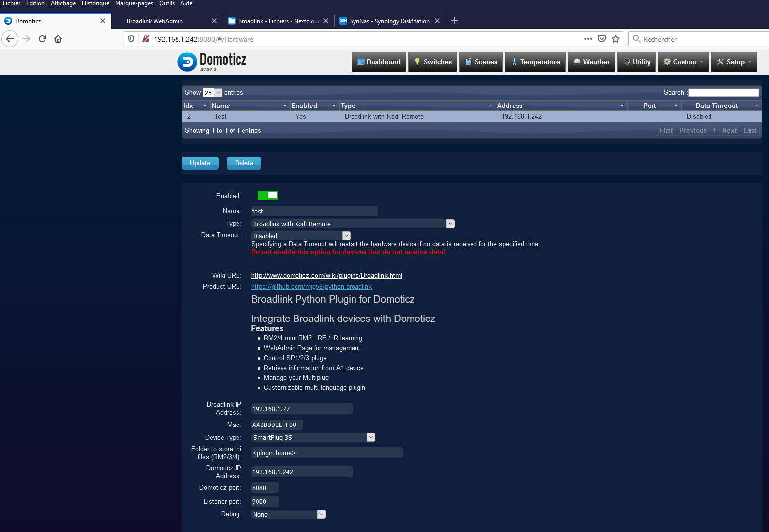769x532 pixels.
Task: Toggle the Enabled switch off
Action: click(x=267, y=195)
